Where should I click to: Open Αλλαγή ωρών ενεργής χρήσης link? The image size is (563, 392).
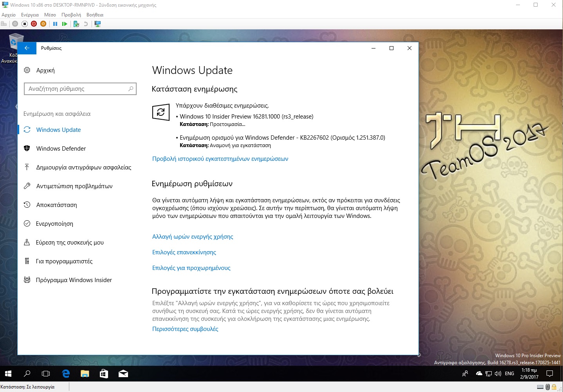(x=193, y=237)
